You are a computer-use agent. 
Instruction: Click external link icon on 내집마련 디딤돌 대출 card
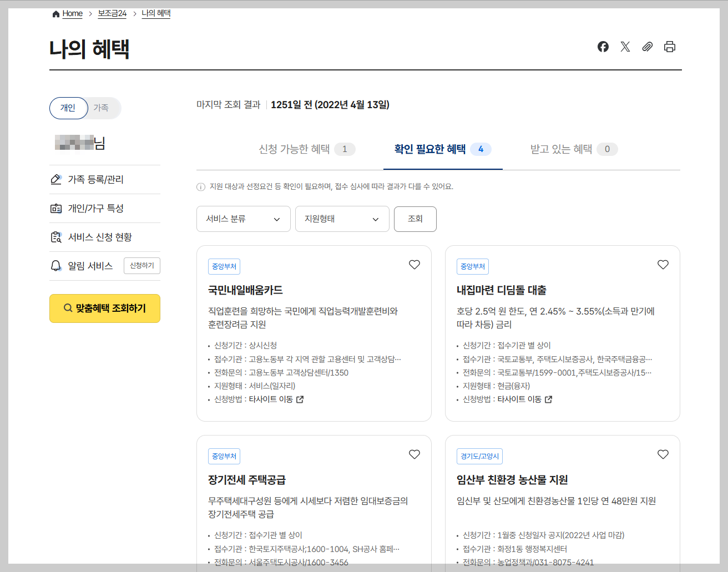point(549,399)
